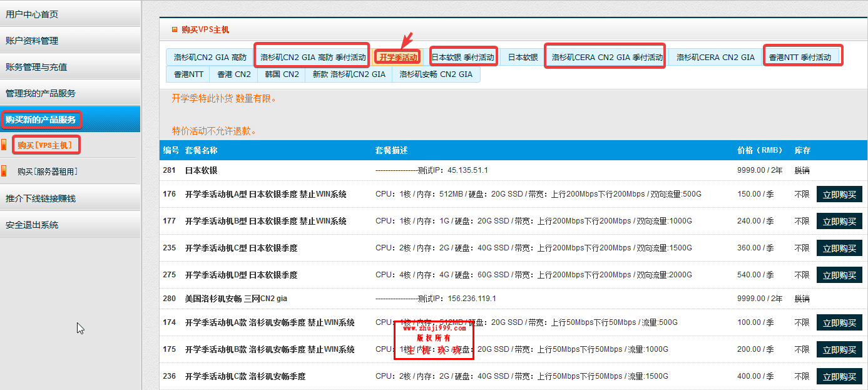Screen dimensions: 868x390
Task: Click 立即购买 for package 236
Action: pyautogui.click(x=839, y=376)
